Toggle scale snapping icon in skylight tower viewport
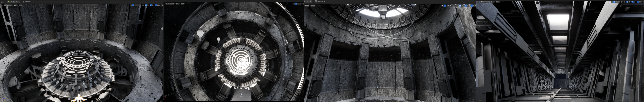644x102 pixels. pyautogui.click(x=472, y=5)
